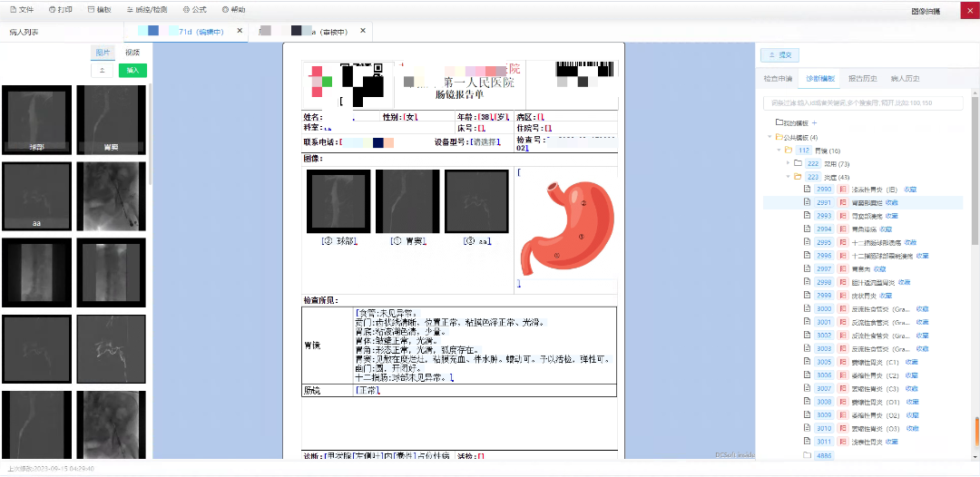Click the 肠镜 正常 field in report
The image size is (980, 477).
[x=367, y=391]
